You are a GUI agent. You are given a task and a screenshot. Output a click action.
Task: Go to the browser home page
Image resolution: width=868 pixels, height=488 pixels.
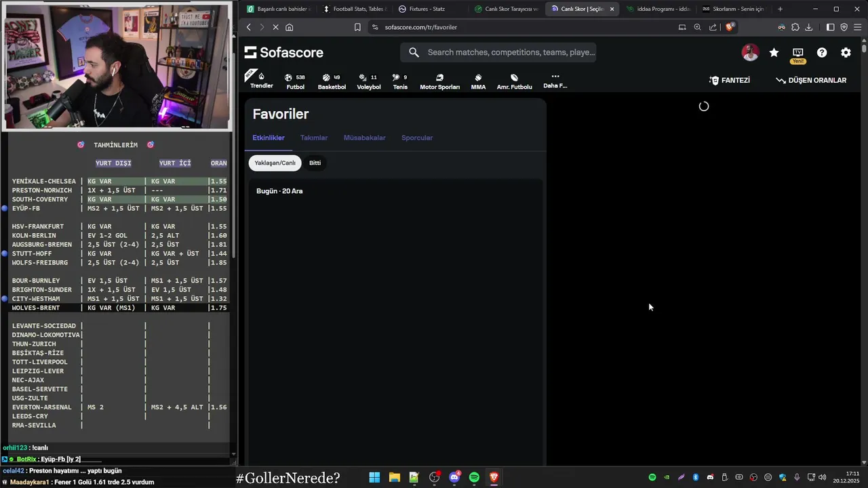[x=289, y=27]
